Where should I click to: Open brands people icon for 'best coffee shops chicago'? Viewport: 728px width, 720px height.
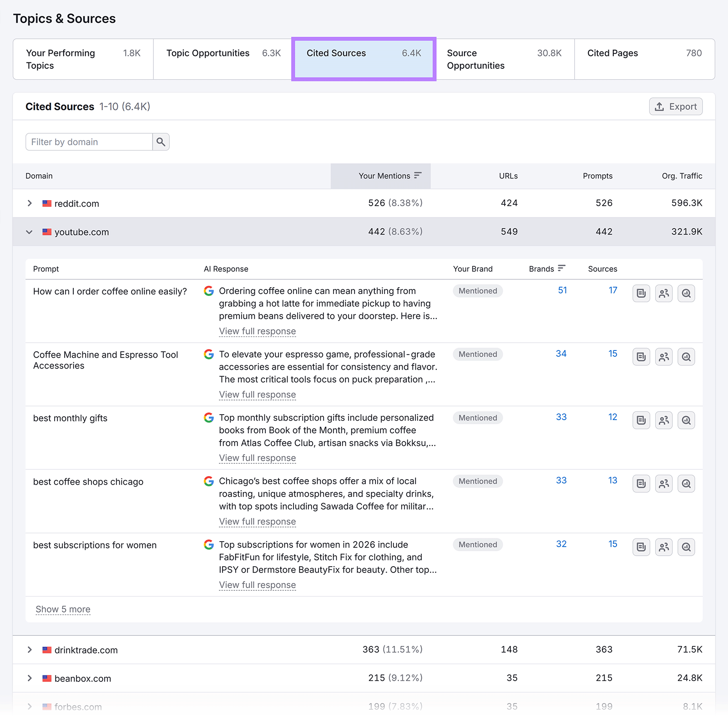point(664,483)
